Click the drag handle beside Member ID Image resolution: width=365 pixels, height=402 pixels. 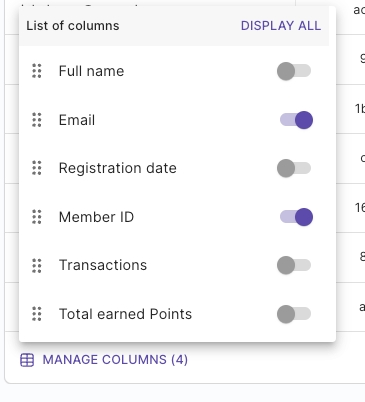[37, 217]
